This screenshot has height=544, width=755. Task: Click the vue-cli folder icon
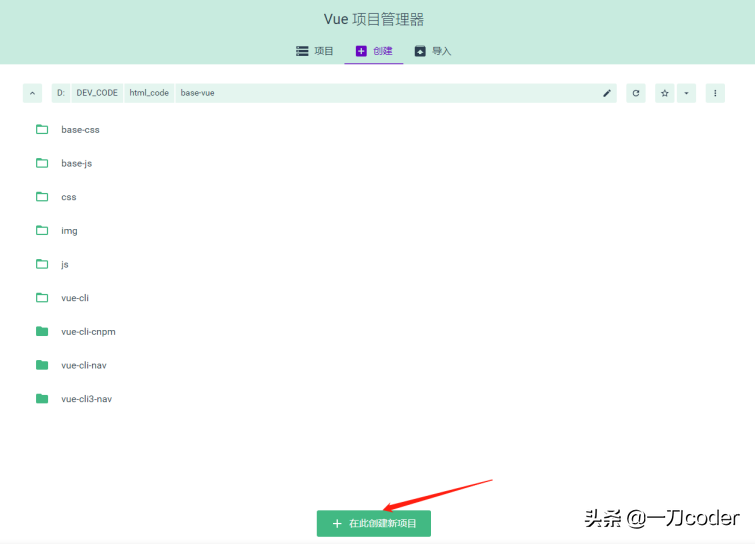(42, 298)
